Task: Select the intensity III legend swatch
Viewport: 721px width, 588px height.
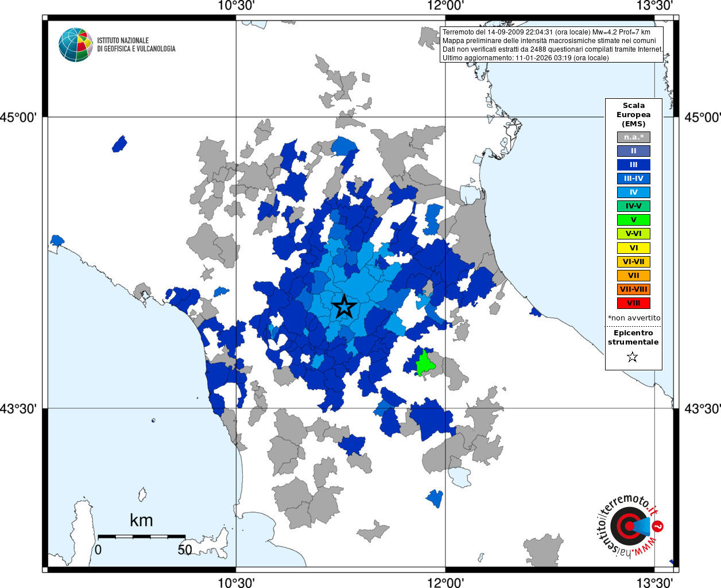Action: 634,165
